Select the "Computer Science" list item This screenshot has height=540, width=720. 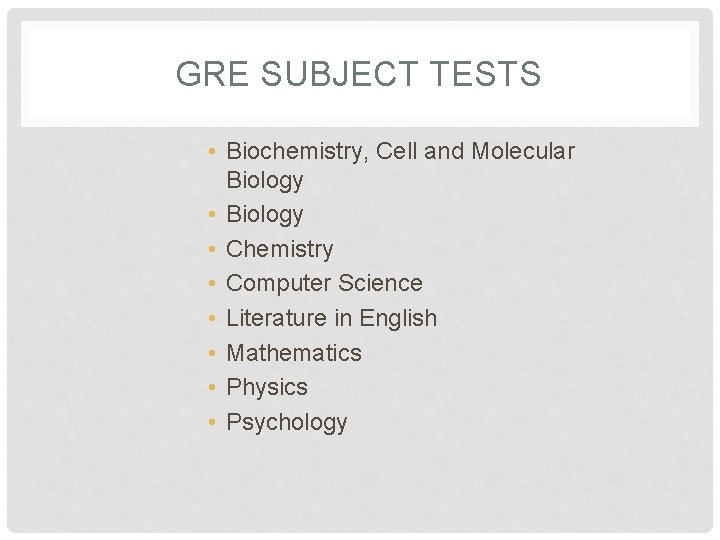point(324,283)
